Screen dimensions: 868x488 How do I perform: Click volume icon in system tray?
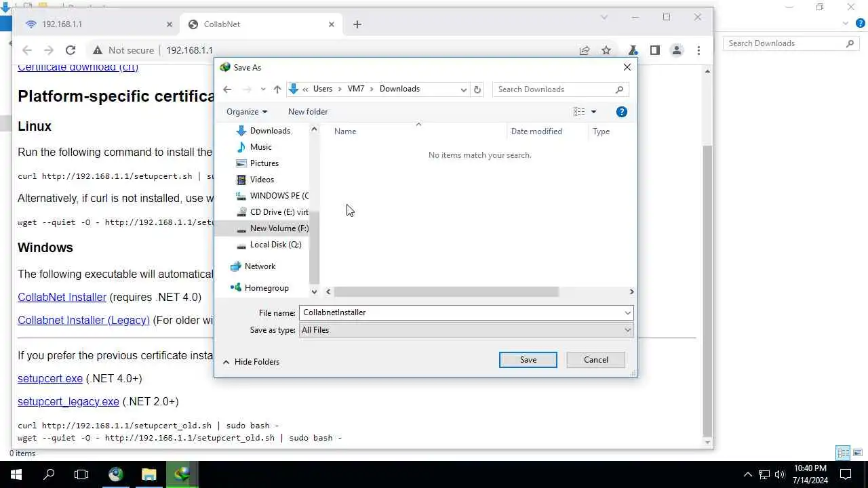pos(780,474)
